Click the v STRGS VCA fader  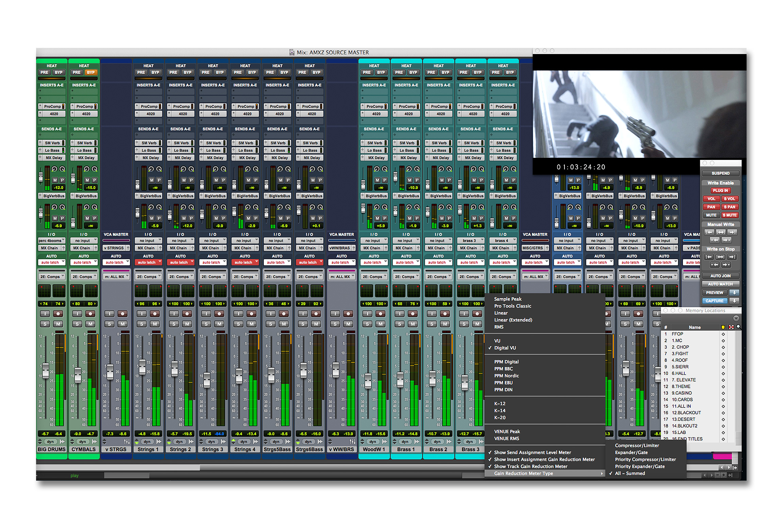coord(110,371)
